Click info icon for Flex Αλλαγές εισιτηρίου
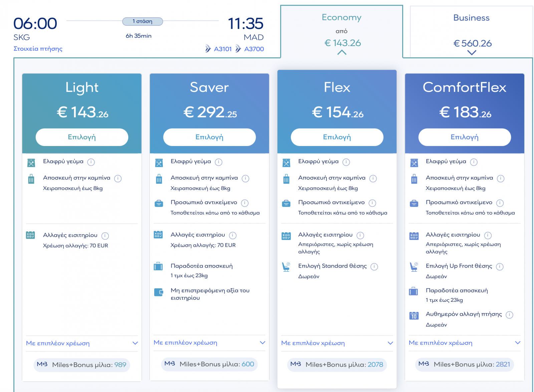534x392 pixels. click(360, 235)
